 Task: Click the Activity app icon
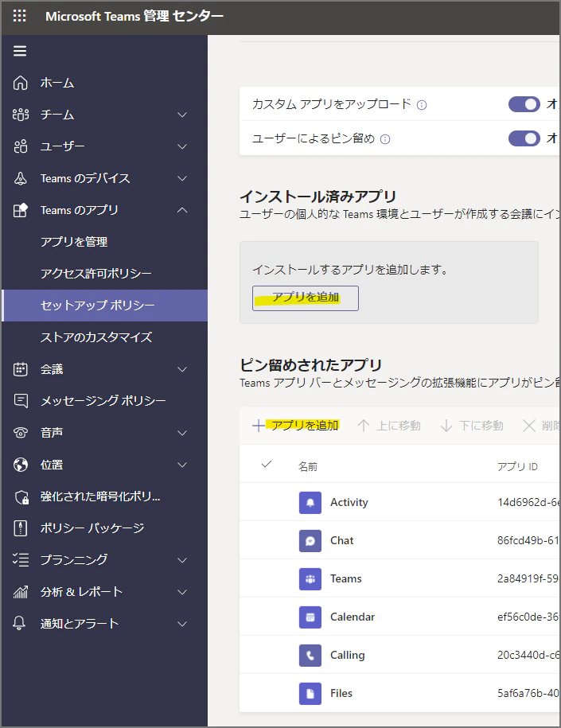pyautogui.click(x=310, y=503)
